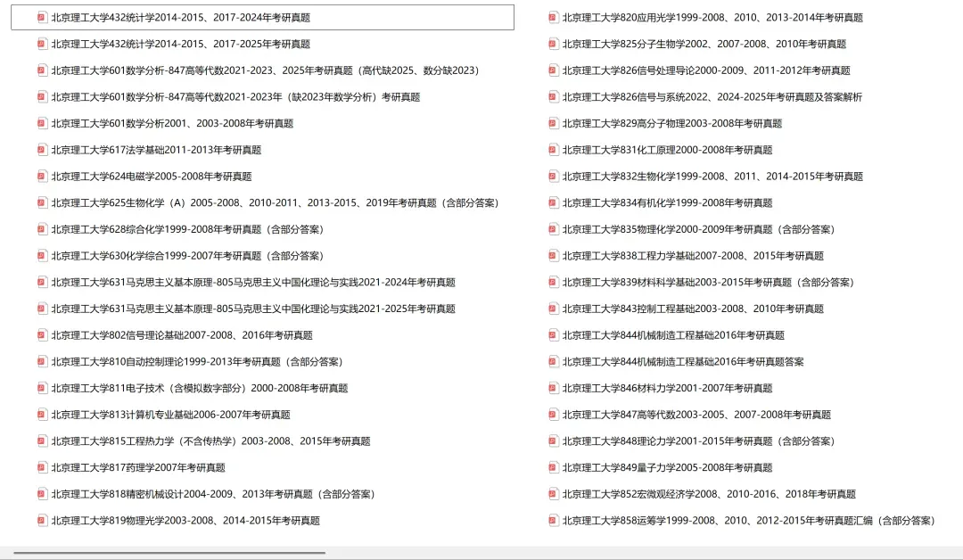Click PDF icon of 815工程热力学 file
Viewport: 963px width, 560px height.
click(x=42, y=441)
